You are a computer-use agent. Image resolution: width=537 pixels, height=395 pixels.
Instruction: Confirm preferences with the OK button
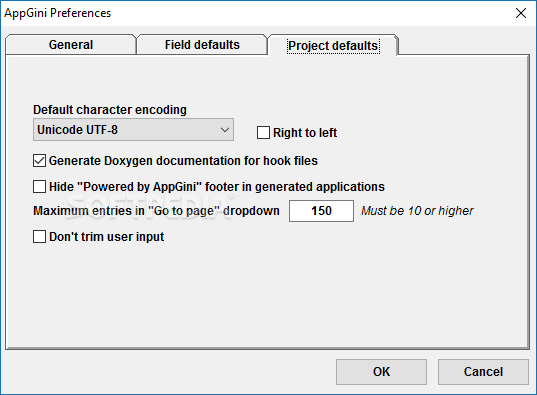[x=381, y=372]
